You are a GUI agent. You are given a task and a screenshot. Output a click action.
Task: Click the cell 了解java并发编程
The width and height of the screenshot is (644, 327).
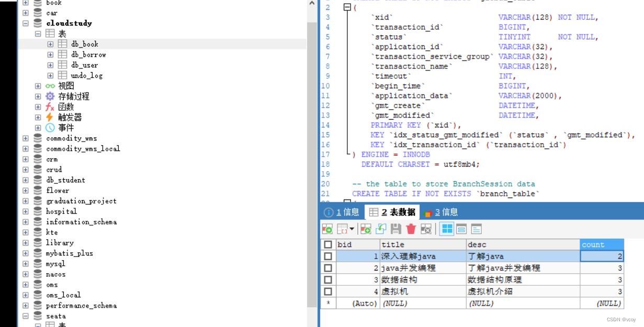tap(523, 267)
